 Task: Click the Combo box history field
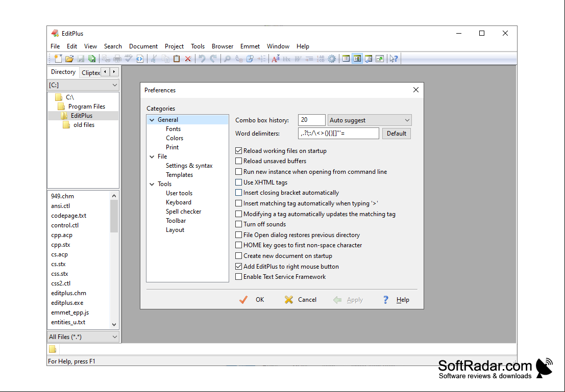(312, 120)
